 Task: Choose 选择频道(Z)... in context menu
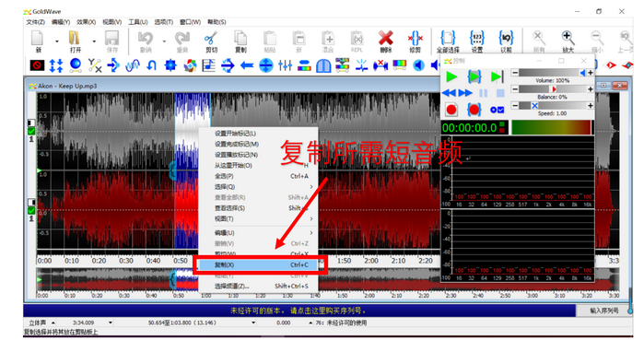click(x=258, y=287)
